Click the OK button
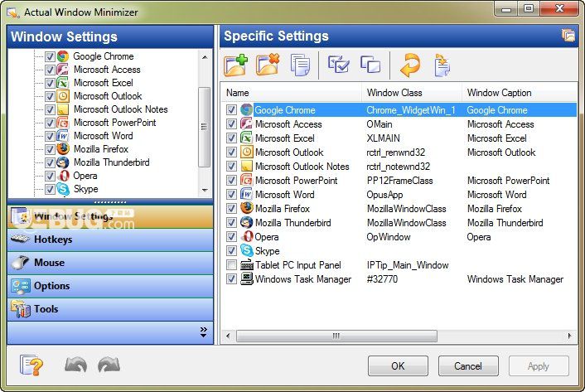The width and height of the screenshot is (585, 392). 398,365
